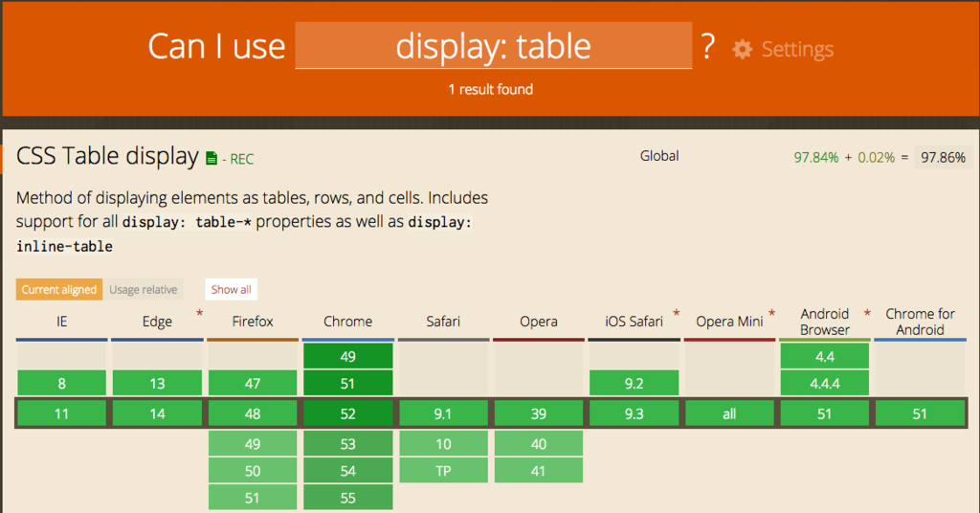
Task: Select the Chrome for Android column header
Action: 920,322
